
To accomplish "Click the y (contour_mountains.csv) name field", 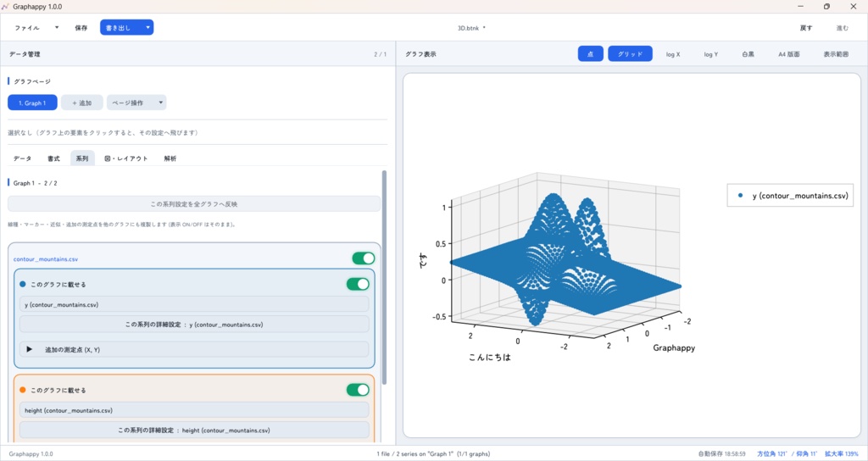I will click(x=194, y=304).
